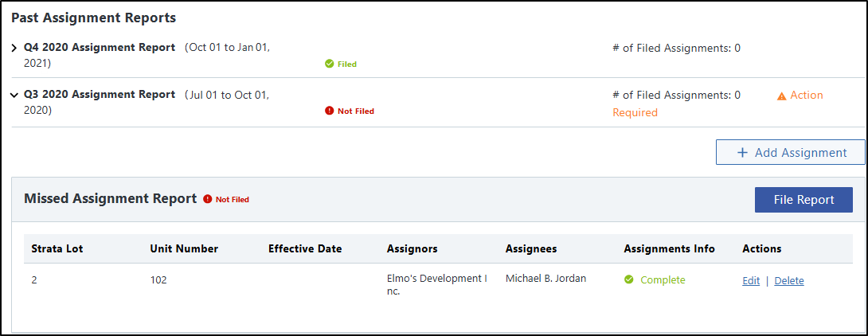Click the red Not Filed icon for Q3
The width and height of the screenshot is (868, 336).
pyautogui.click(x=329, y=111)
